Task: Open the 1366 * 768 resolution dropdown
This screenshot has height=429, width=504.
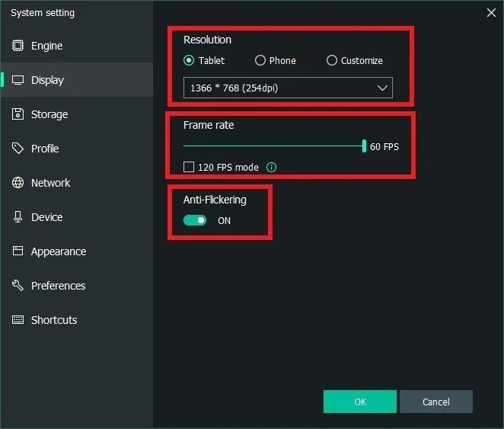Action: point(288,88)
